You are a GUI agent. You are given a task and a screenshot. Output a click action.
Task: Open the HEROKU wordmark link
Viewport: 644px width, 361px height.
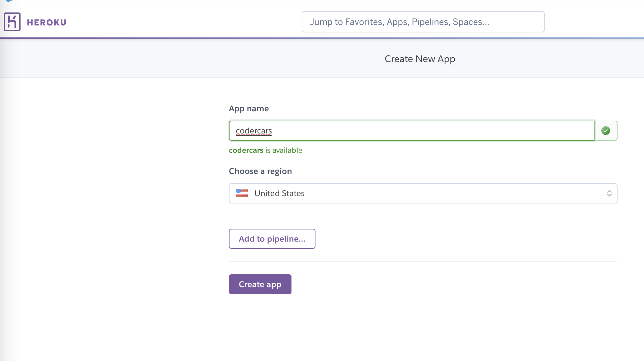(47, 22)
